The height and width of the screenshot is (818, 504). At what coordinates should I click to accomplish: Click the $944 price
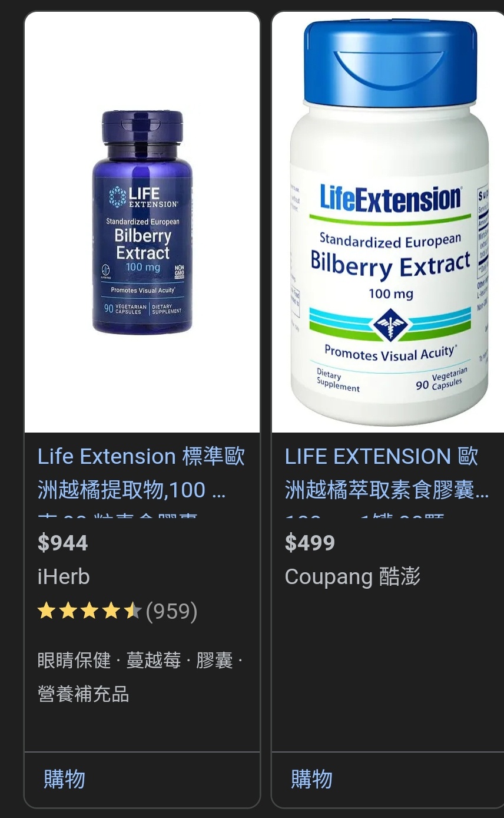click(x=63, y=543)
